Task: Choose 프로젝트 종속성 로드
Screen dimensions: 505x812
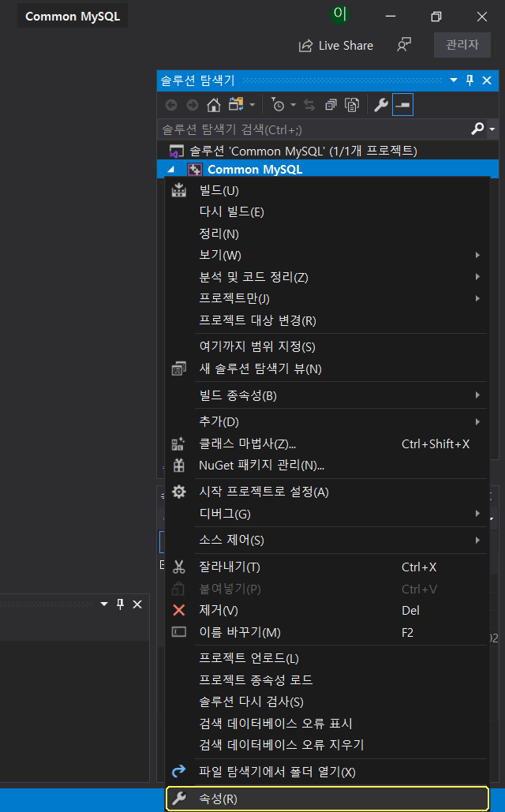Action: point(327,680)
